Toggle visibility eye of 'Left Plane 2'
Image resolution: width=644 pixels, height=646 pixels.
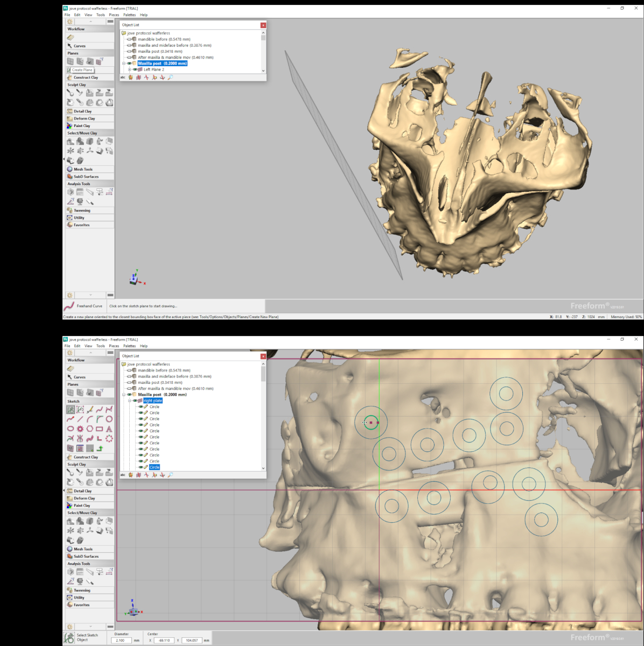(135, 69)
